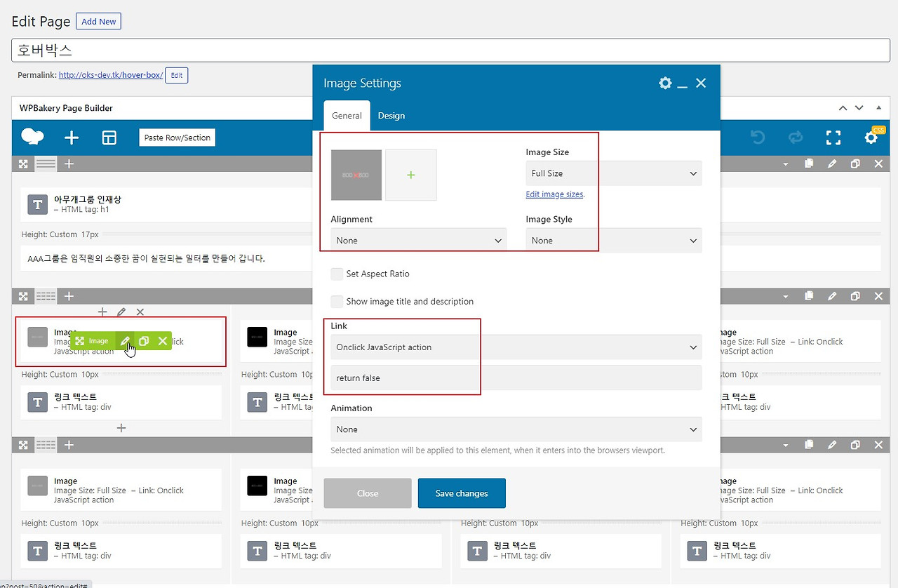Screen dimensions: 898x588
Task: Enable Set Aspect Ratio
Action: [337, 274]
